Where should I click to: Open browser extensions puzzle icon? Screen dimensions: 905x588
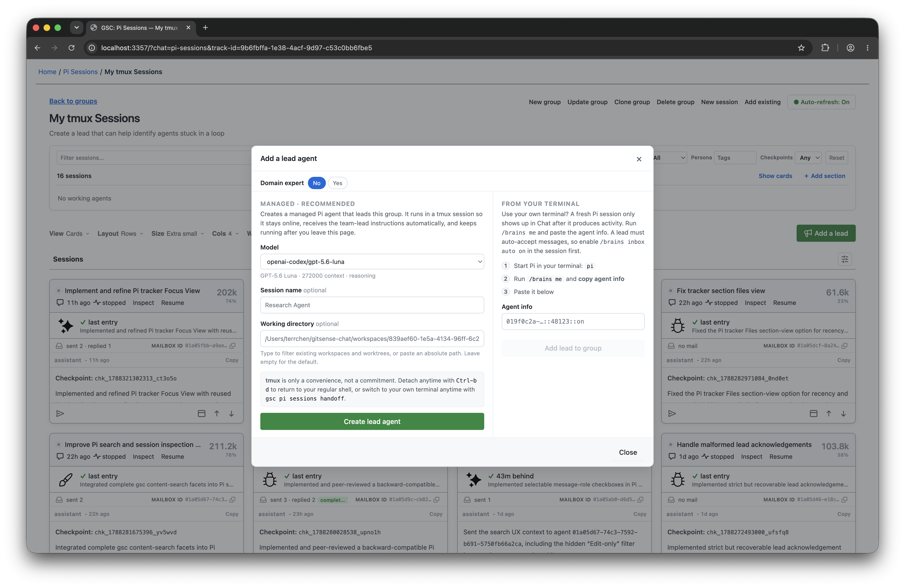point(825,48)
